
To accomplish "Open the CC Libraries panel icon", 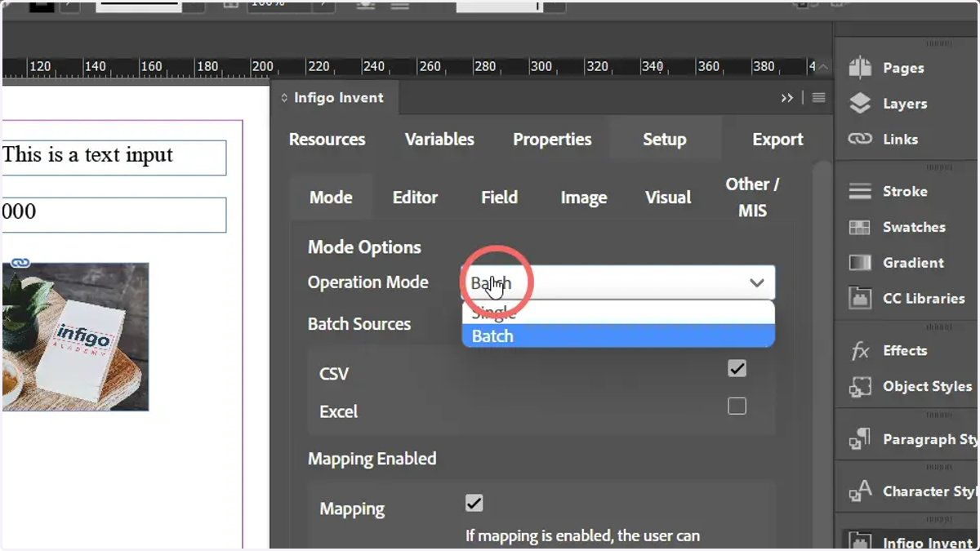I will coord(860,298).
